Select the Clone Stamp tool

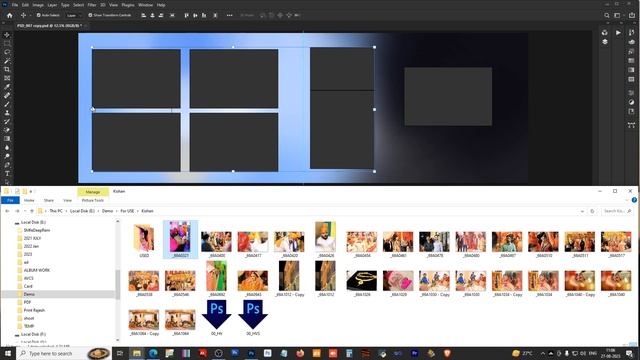(7, 113)
